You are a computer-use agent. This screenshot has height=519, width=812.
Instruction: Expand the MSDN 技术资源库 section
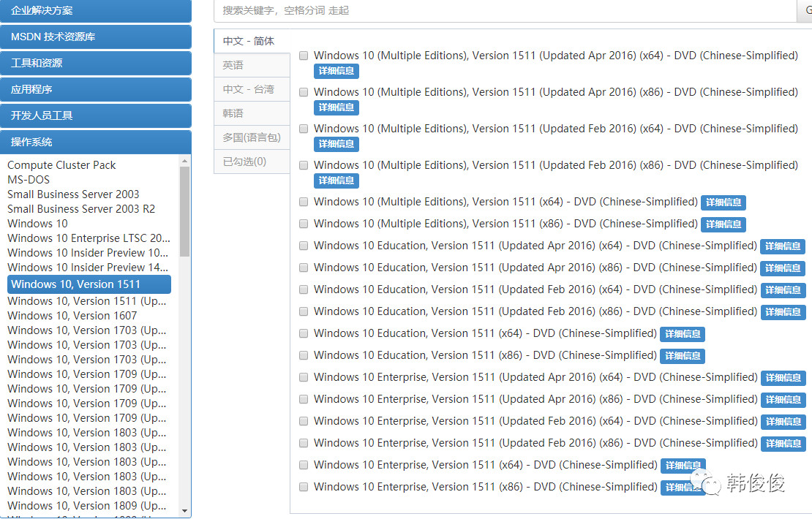click(x=96, y=37)
